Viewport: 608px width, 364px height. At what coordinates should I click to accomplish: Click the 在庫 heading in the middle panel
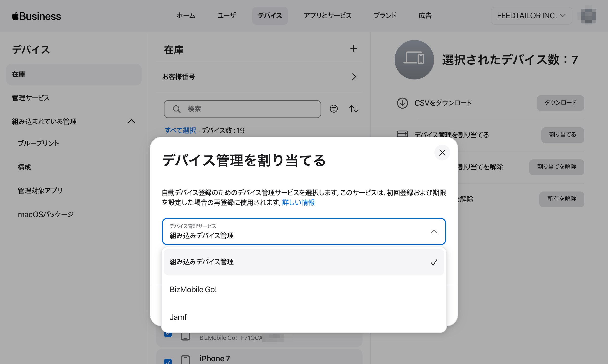point(174,50)
